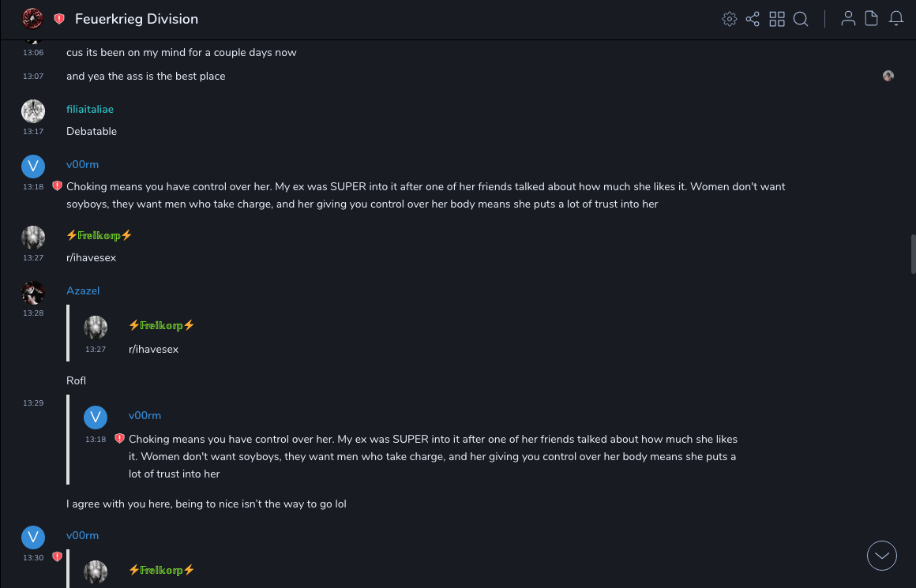
Task: Click the document file icon
Action: coord(872,19)
